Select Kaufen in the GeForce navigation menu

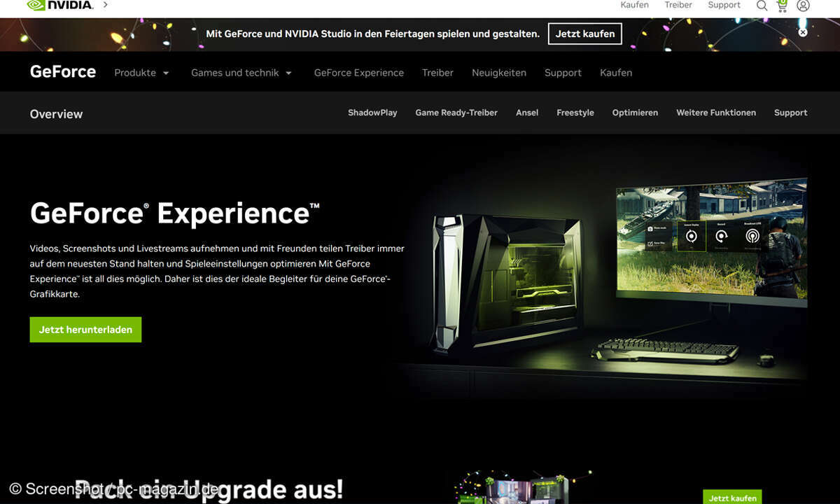tap(616, 73)
